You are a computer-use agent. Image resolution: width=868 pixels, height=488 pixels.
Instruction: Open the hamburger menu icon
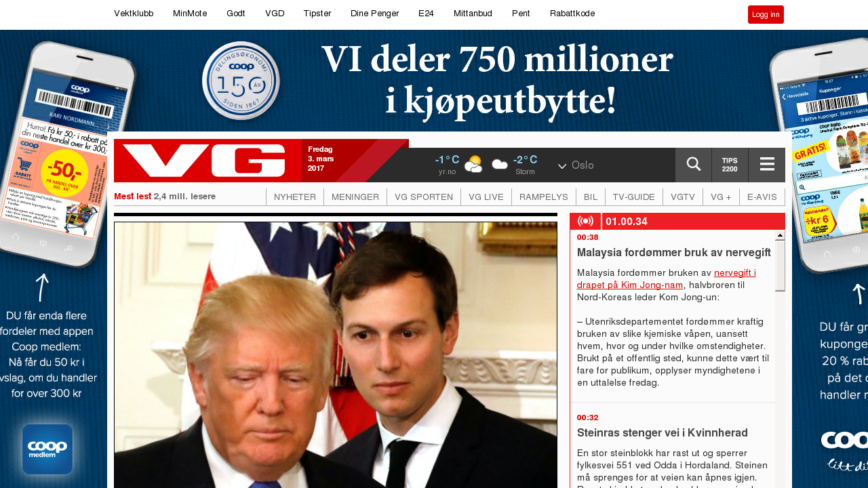pos(767,165)
